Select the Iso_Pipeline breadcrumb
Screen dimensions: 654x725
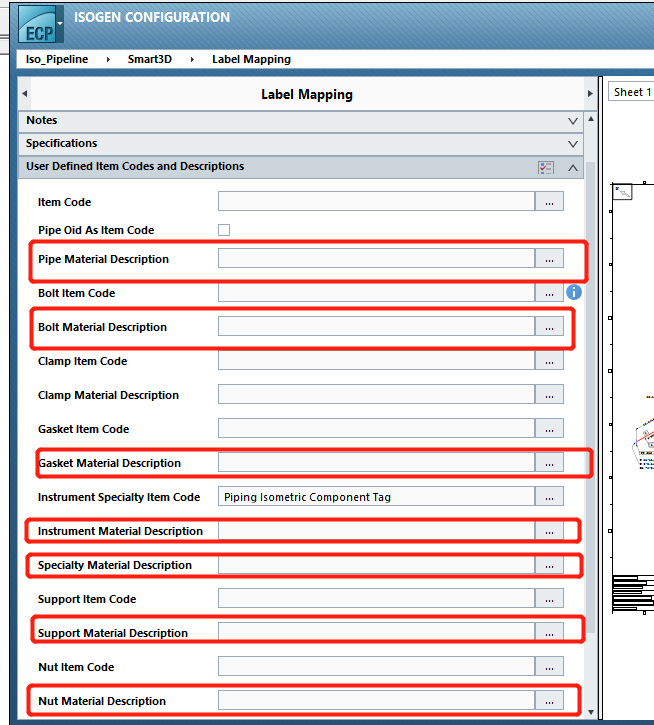(x=57, y=59)
